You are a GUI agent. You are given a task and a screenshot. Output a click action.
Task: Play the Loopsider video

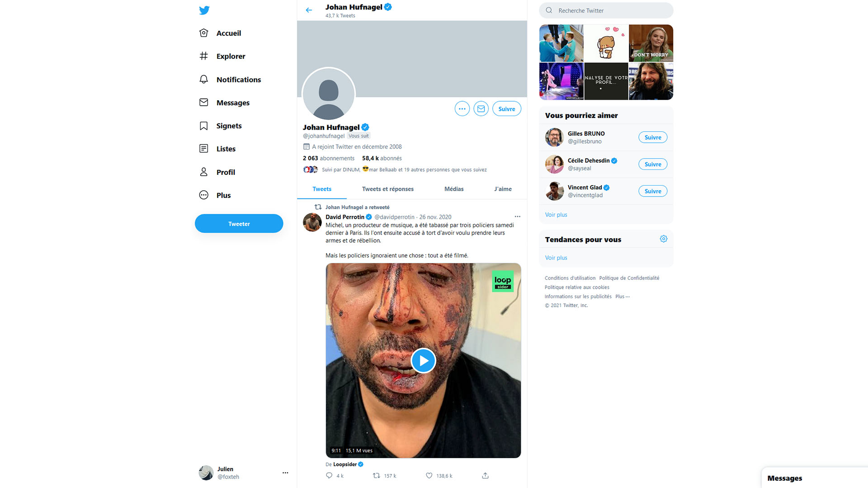pyautogui.click(x=423, y=361)
